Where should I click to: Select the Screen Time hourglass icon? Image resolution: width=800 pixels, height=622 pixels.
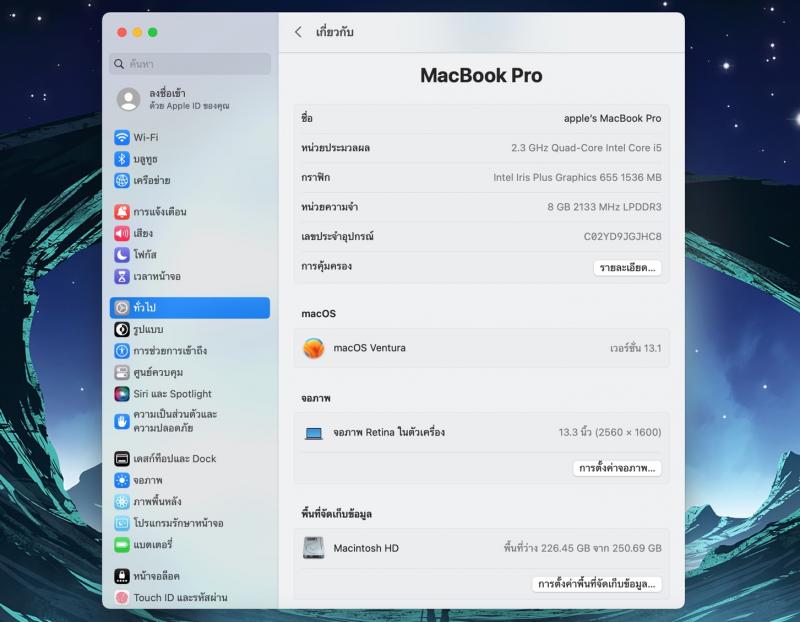coord(122,277)
